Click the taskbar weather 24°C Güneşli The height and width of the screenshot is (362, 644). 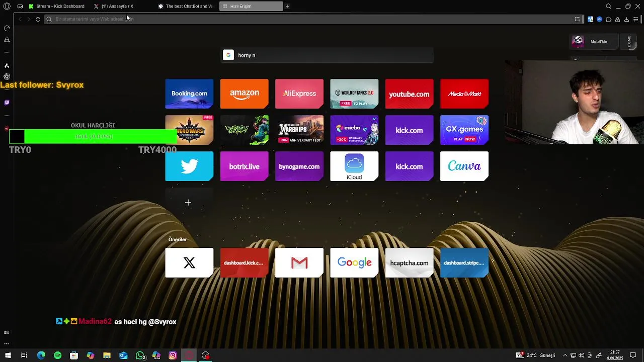[536, 355]
